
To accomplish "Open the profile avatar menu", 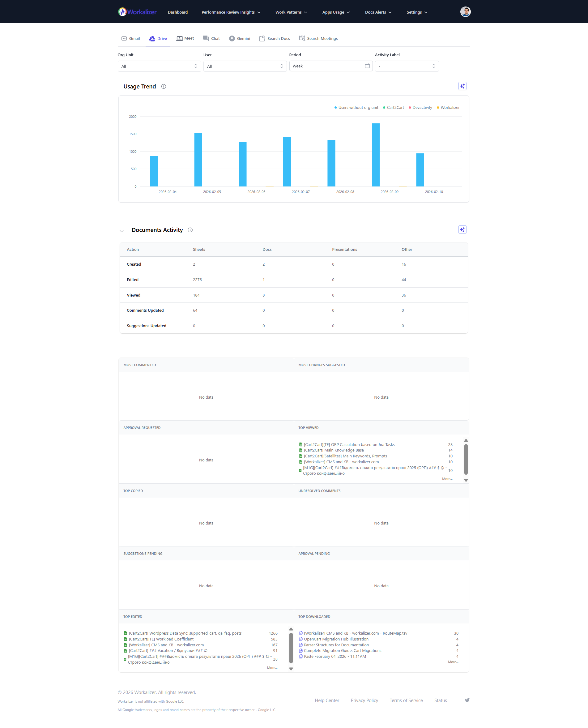I will coord(465,11).
